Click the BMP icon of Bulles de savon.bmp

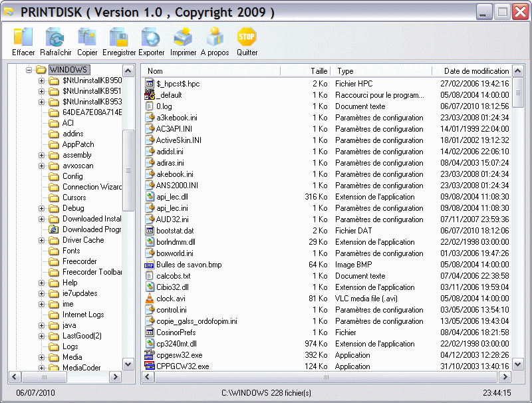point(150,265)
